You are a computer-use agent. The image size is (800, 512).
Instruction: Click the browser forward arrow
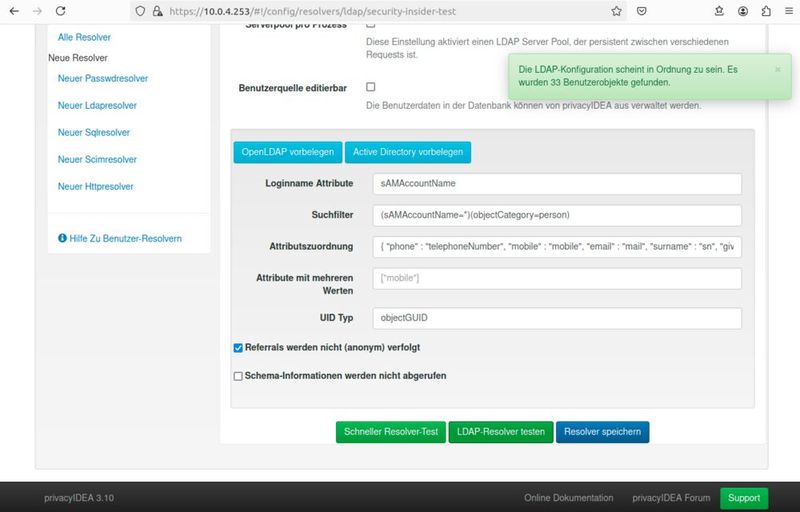coord(37,11)
